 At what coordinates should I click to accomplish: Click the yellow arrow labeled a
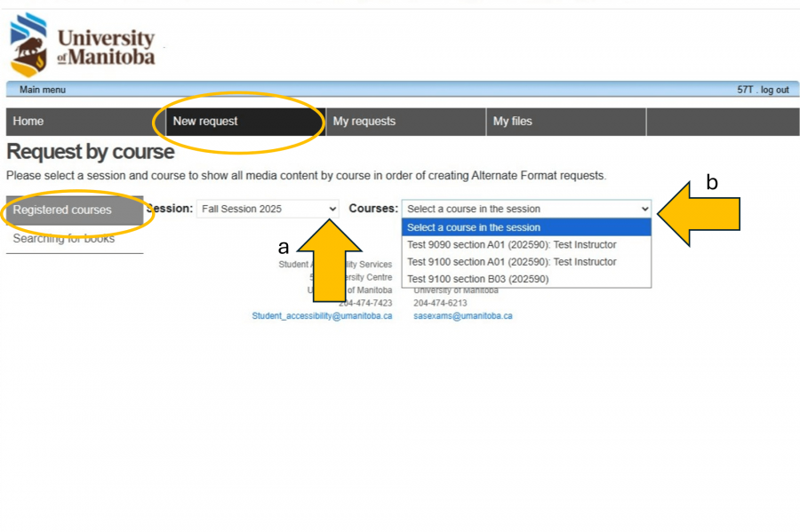(x=329, y=258)
